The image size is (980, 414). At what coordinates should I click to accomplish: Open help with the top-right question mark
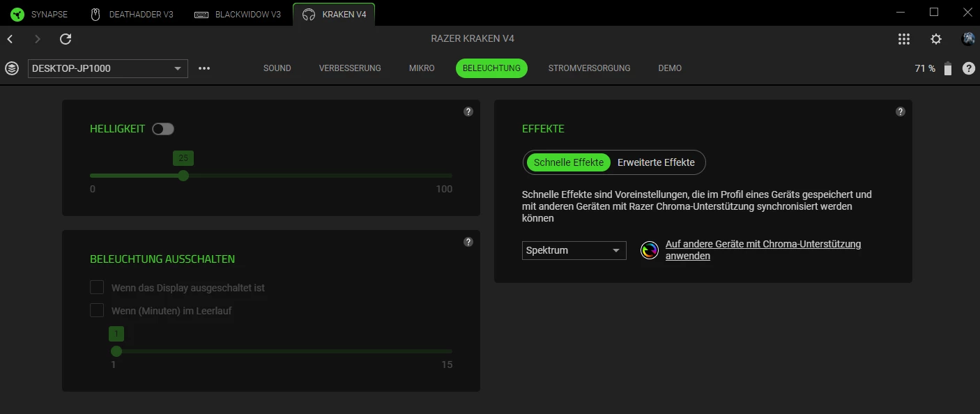[x=969, y=68]
